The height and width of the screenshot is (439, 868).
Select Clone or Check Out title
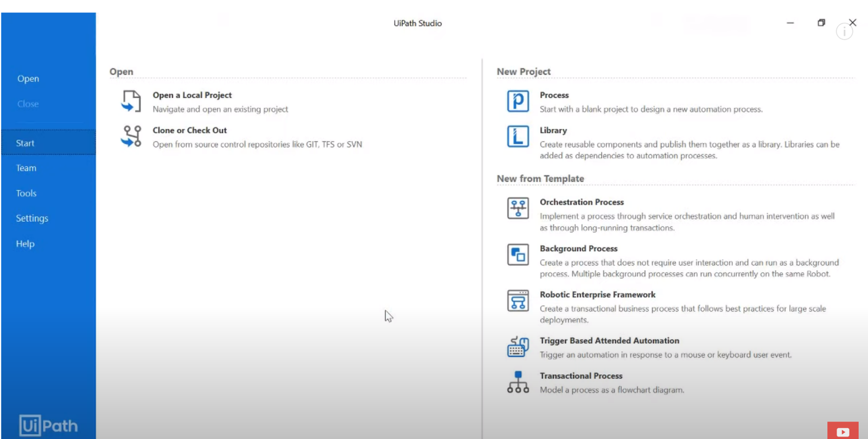click(190, 130)
